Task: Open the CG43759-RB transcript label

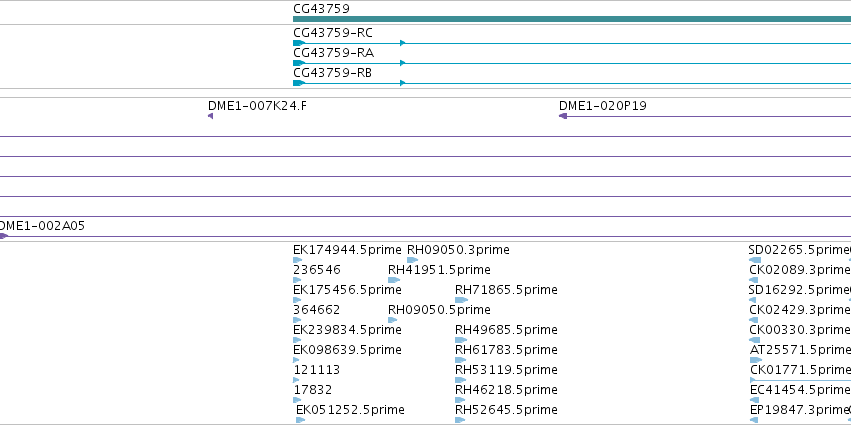Action: 332,73
